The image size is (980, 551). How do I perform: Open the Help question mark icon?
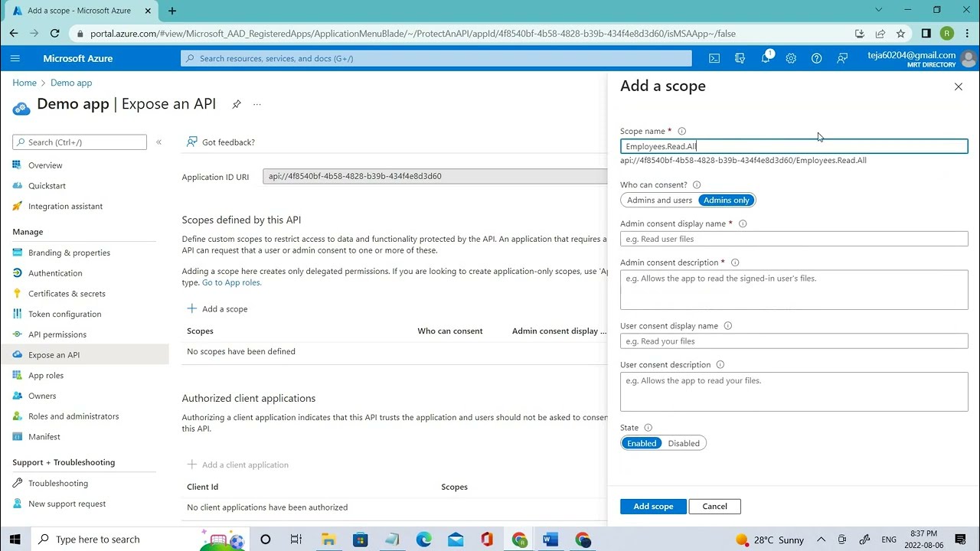(x=817, y=58)
